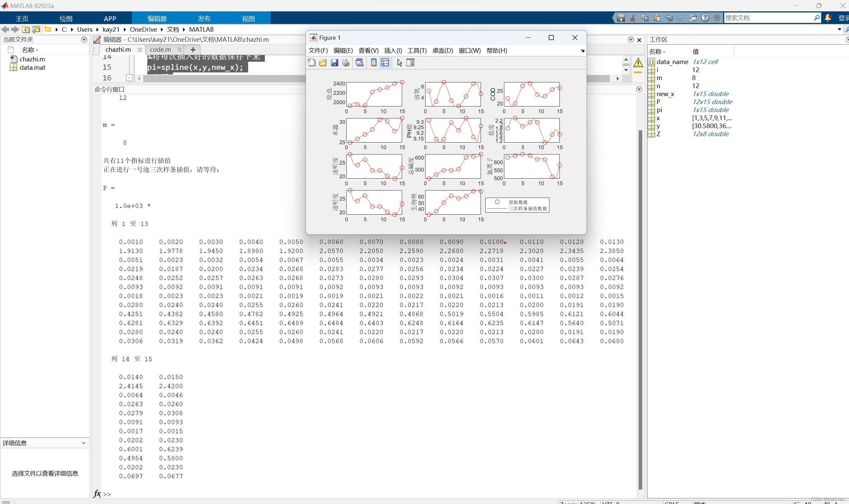Click Open File icon in Figure 1 toolbar
The width and height of the screenshot is (849, 504).
323,62
